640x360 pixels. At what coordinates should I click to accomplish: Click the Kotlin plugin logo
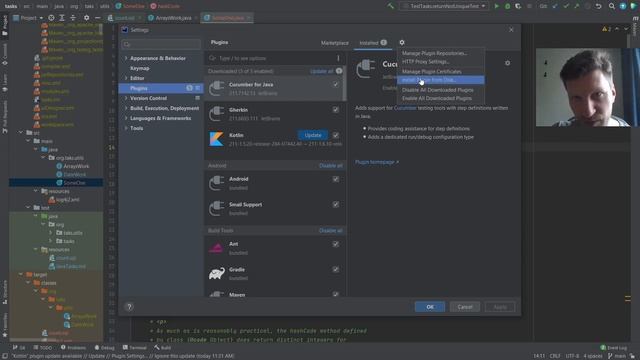pos(216,139)
